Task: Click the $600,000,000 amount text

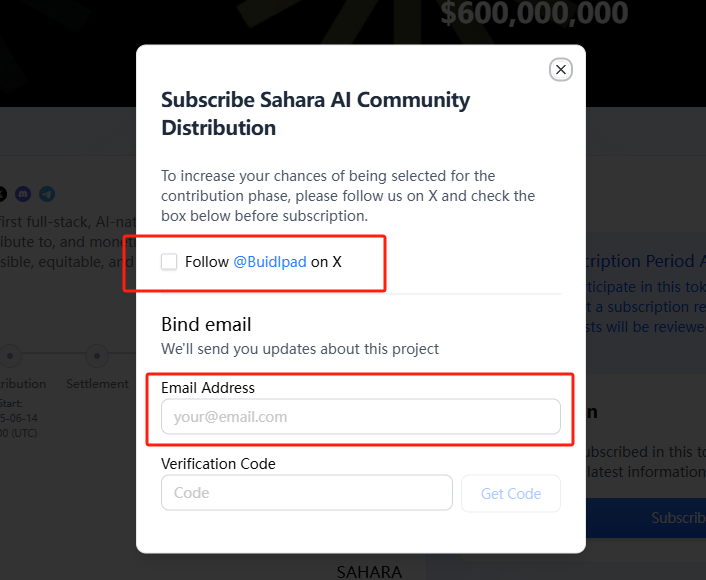Action: pos(534,13)
